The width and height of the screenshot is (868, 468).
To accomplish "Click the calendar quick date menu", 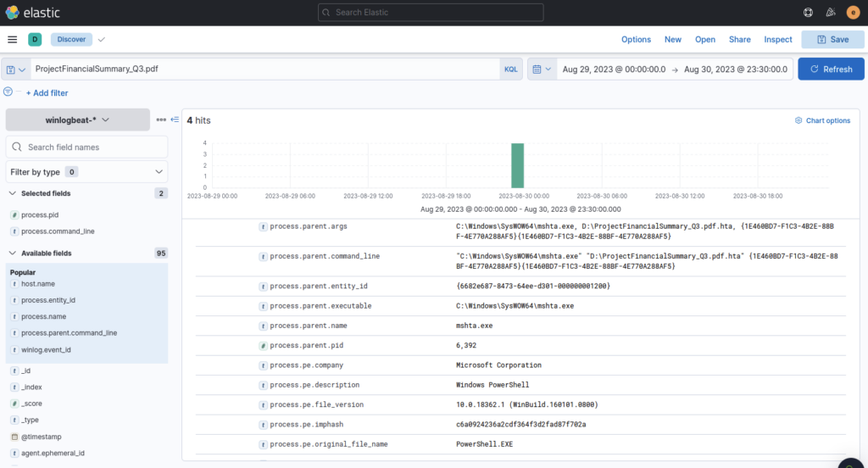I will coord(542,70).
